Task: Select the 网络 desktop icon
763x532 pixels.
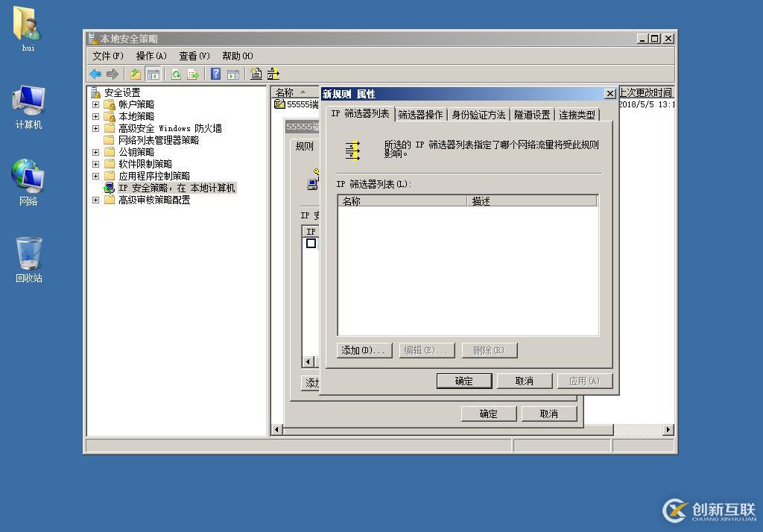Action: click(28, 182)
